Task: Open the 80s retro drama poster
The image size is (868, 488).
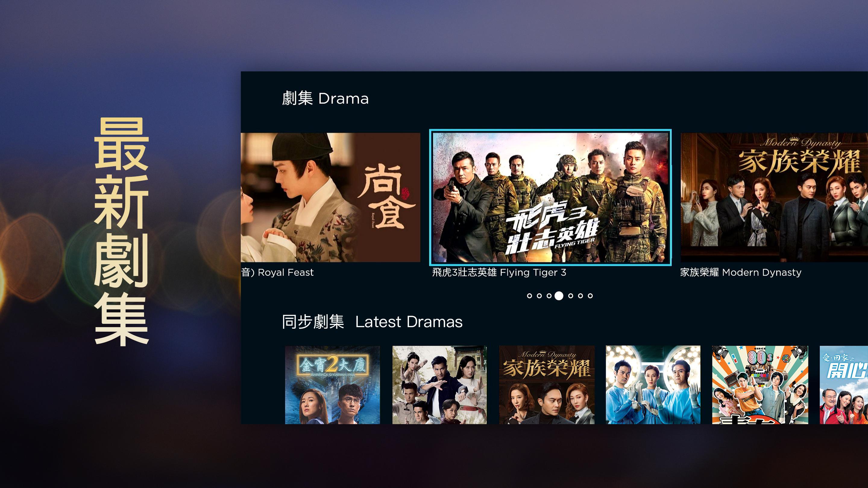Action: pos(760,385)
